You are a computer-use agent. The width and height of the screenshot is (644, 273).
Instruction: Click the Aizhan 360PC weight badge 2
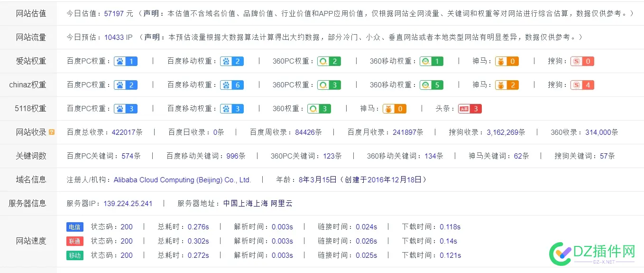(x=329, y=61)
